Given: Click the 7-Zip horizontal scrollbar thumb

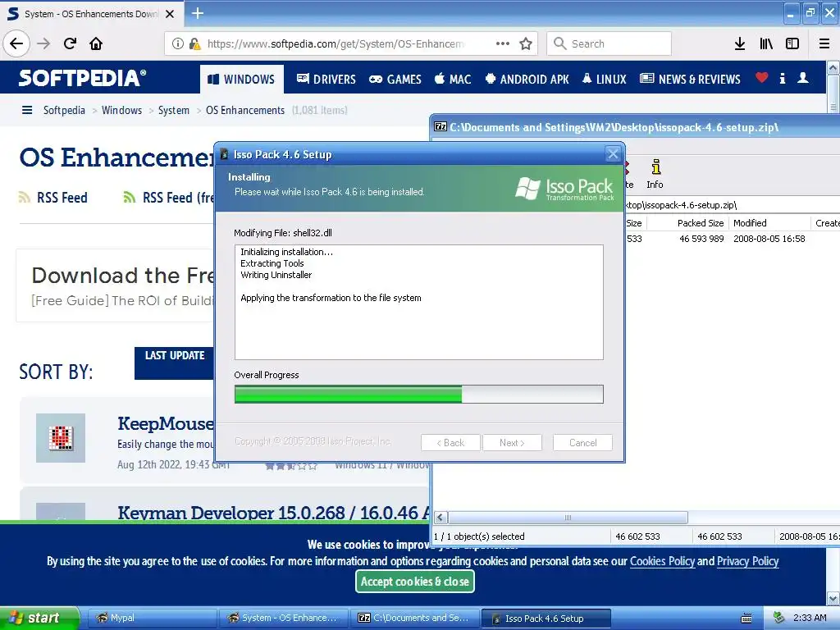Looking at the screenshot, I should click(568, 518).
